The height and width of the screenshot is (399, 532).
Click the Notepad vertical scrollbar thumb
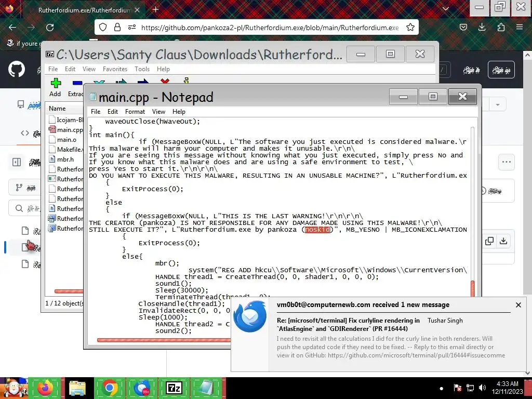(x=473, y=289)
